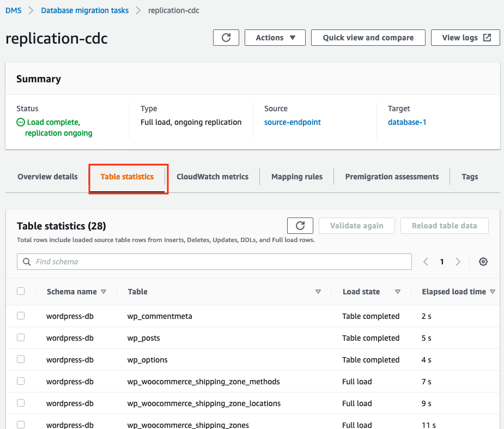Click View logs button
Viewport: 504px width, 429px height.
tap(465, 38)
